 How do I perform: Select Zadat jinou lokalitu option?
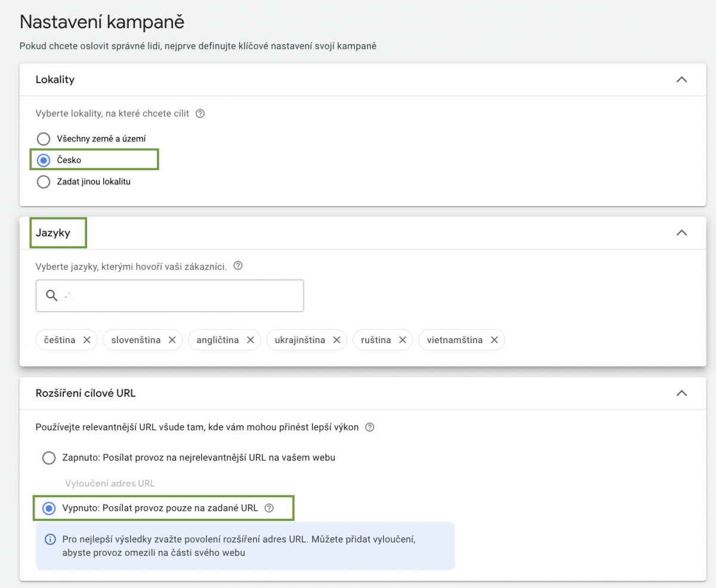44,181
